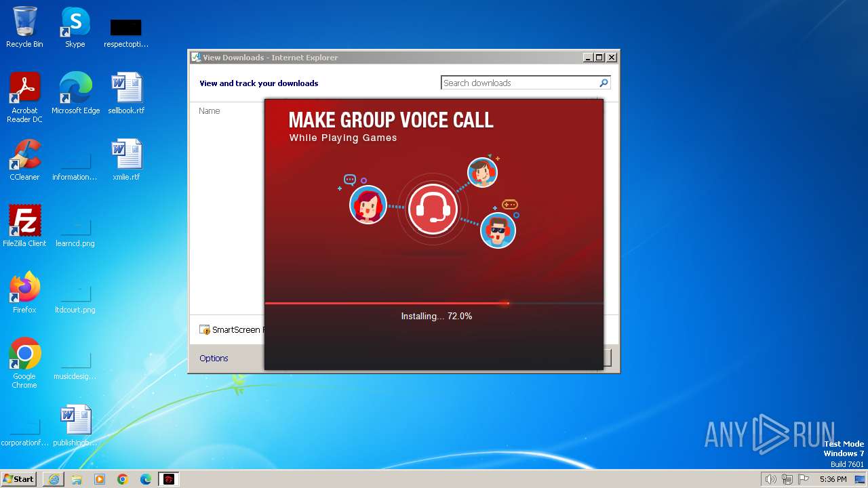
Task: Open the publishingb document icon
Action: [75, 425]
